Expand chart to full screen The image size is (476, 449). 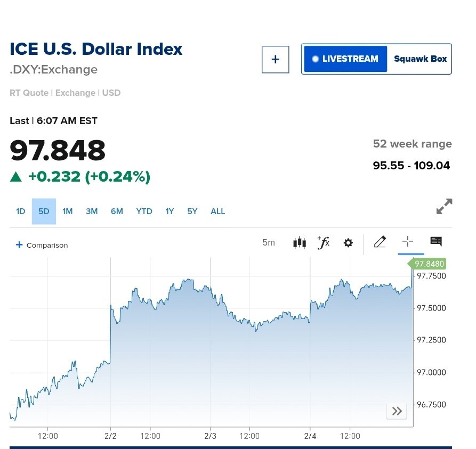(x=444, y=207)
